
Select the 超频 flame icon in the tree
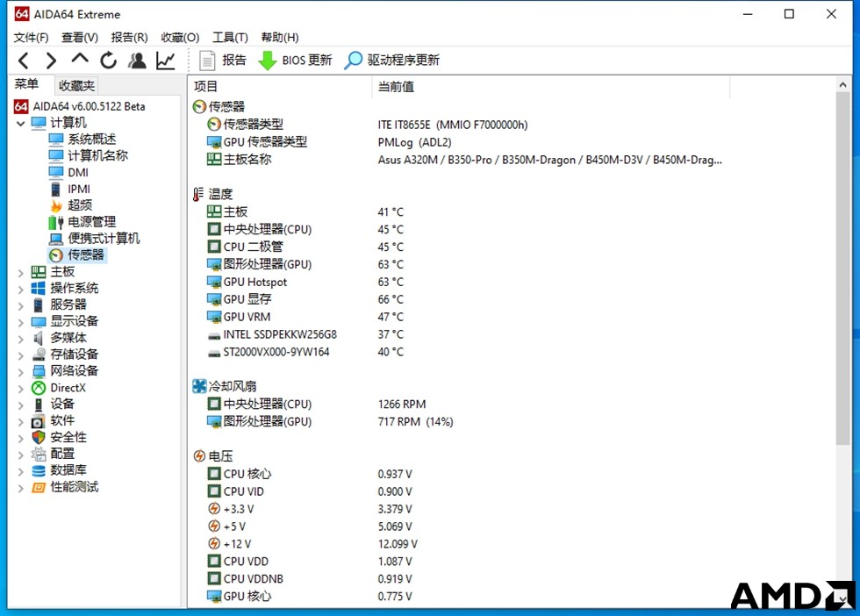pyautogui.click(x=55, y=205)
